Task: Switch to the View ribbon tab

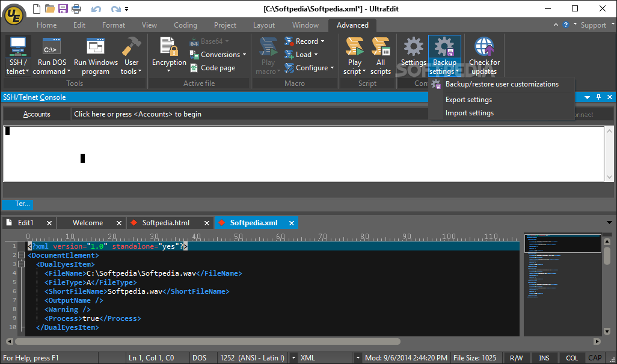Action: pyautogui.click(x=149, y=25)
